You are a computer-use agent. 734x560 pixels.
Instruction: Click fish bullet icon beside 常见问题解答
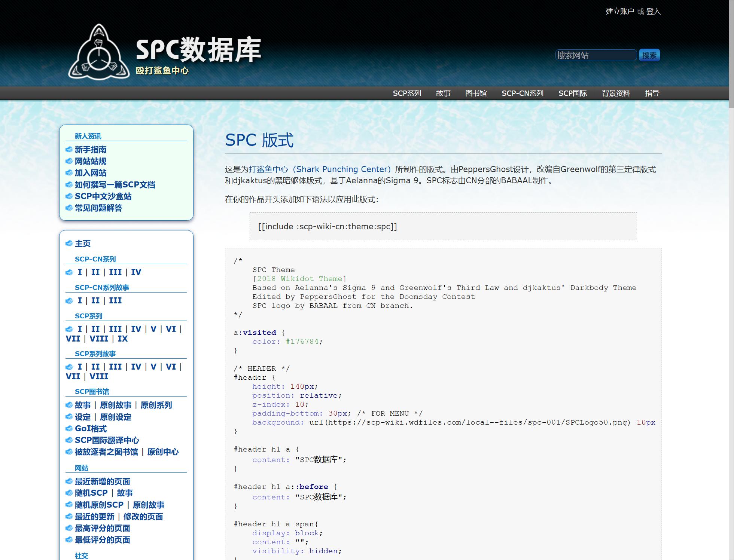69,208
